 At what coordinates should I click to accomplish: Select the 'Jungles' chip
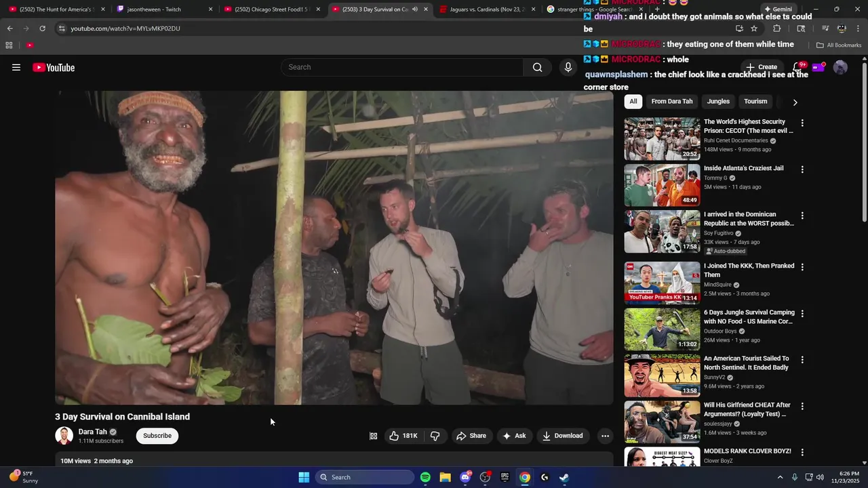point(718,102)
